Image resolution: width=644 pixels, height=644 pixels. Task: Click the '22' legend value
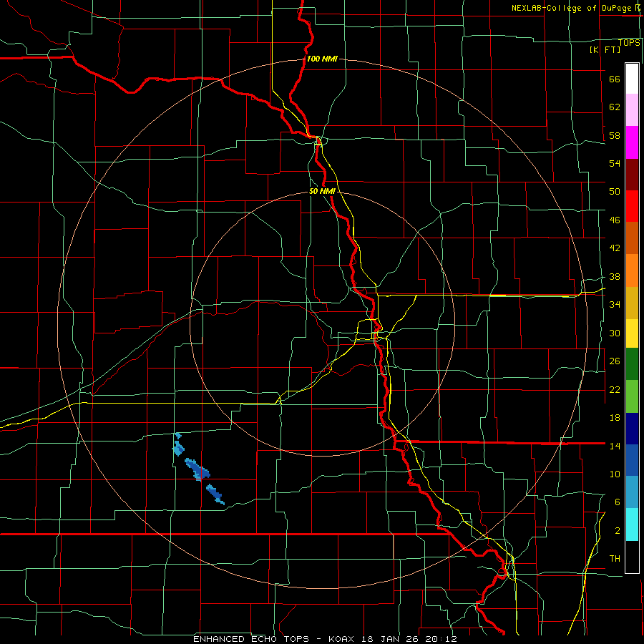click(615, 390)
